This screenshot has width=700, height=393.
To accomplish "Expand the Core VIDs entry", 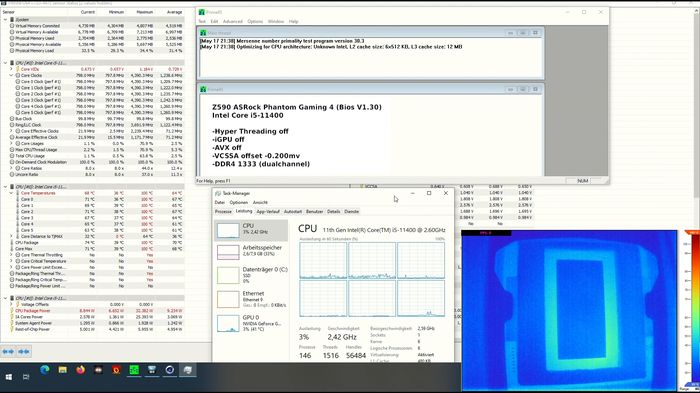I will 12,69.
